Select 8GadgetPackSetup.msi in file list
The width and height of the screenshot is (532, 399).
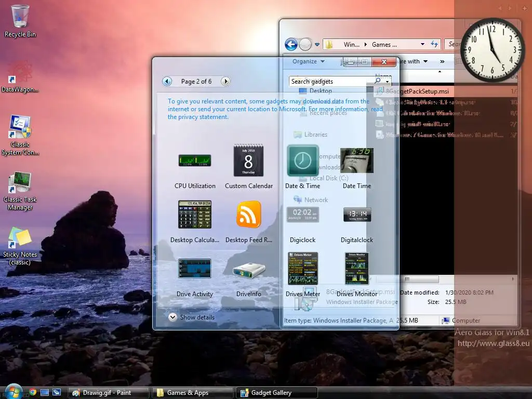coord(417,91)
